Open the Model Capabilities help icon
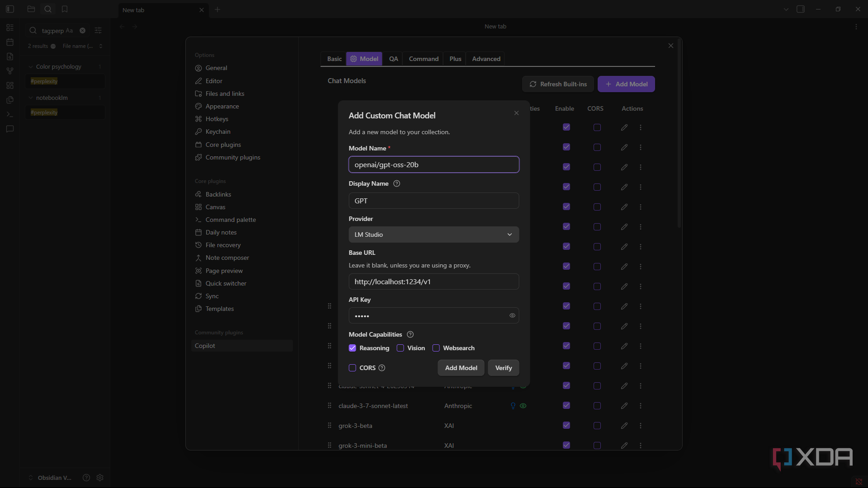The image size is (868, 488). [x=410, y=334]
